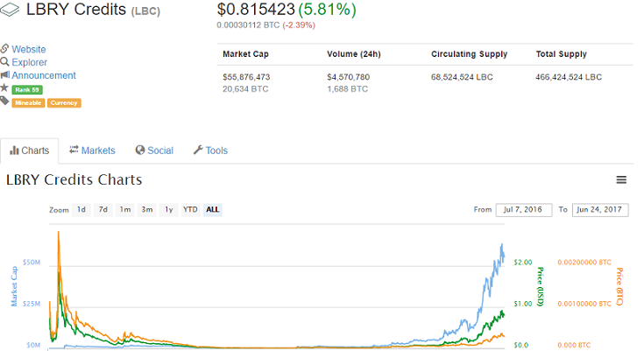Viewport: 644px width, 351px height.
Task: Switch to the Tools tab
Action: (x=210, y=151)
